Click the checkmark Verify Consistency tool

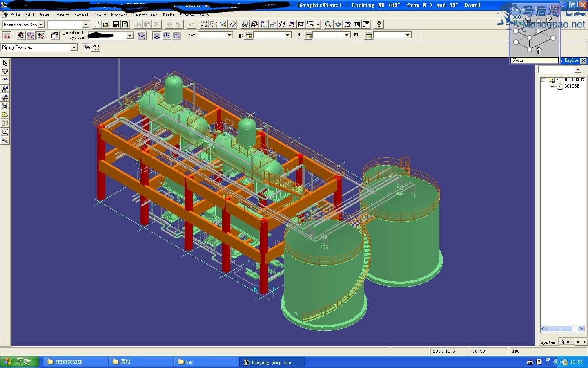pyautogui.click(x=5, y=132)
